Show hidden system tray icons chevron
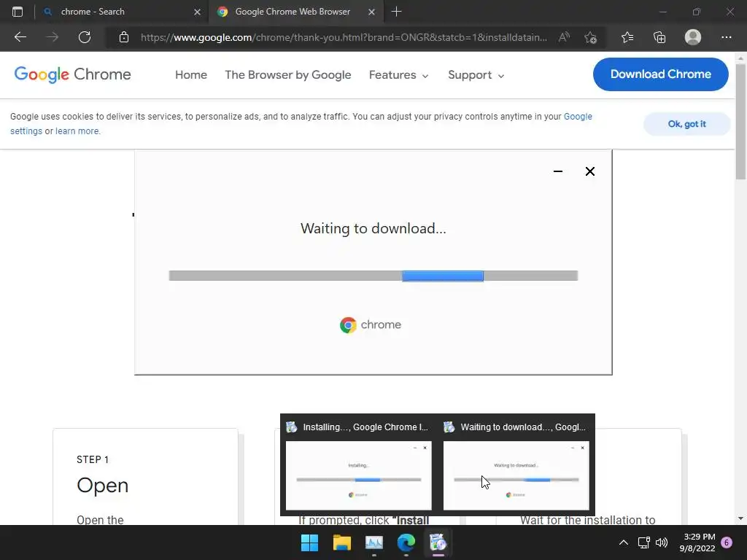This screenshot has width=747, height=560. click(x=623, y=542)
